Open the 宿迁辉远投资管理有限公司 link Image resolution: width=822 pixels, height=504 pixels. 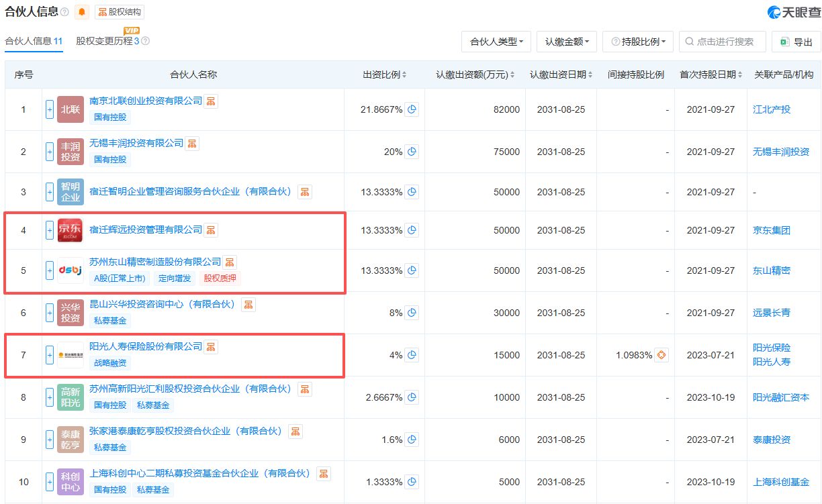click(146, 230)
